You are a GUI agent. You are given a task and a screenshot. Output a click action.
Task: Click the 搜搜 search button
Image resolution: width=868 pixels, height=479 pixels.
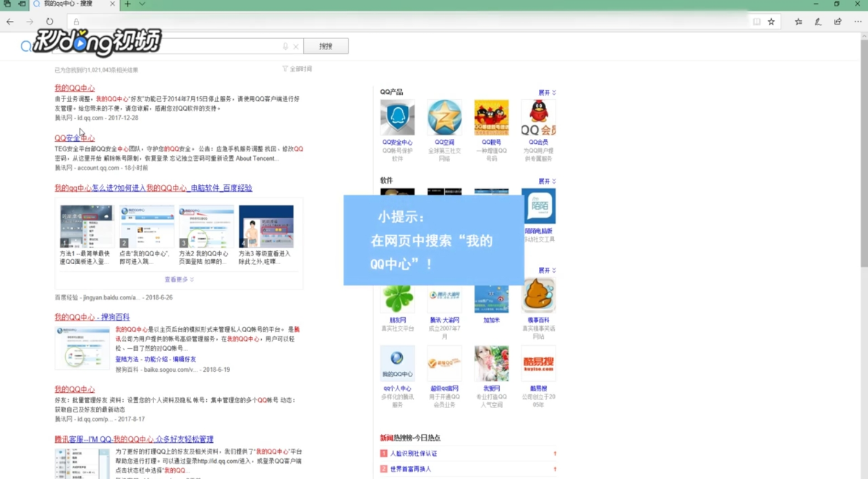(x=325, y=46)
